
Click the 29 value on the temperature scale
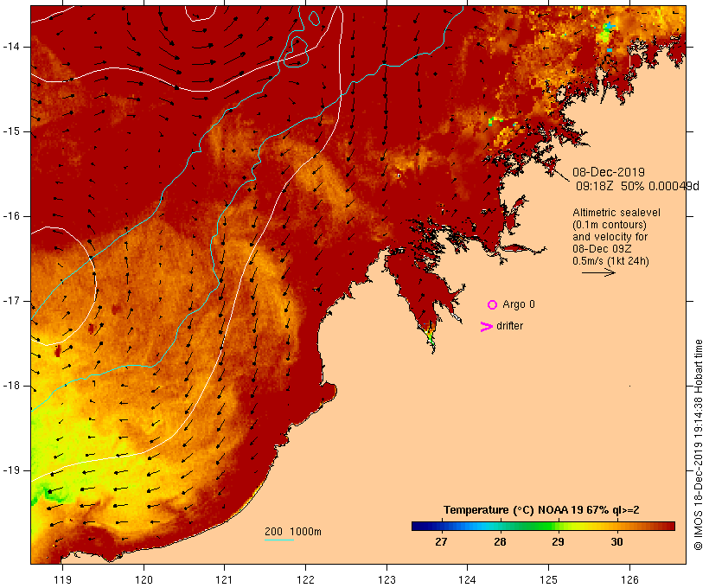[x=558, y=542]
